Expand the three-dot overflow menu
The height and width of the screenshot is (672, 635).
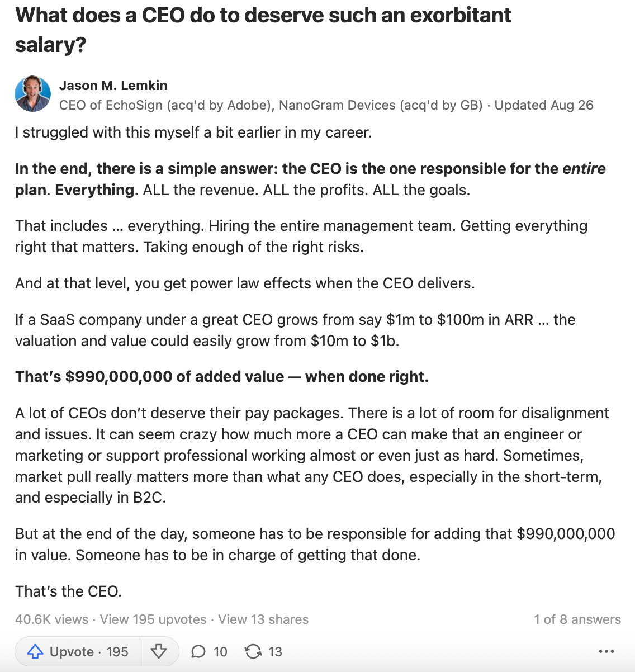[606, 651]
